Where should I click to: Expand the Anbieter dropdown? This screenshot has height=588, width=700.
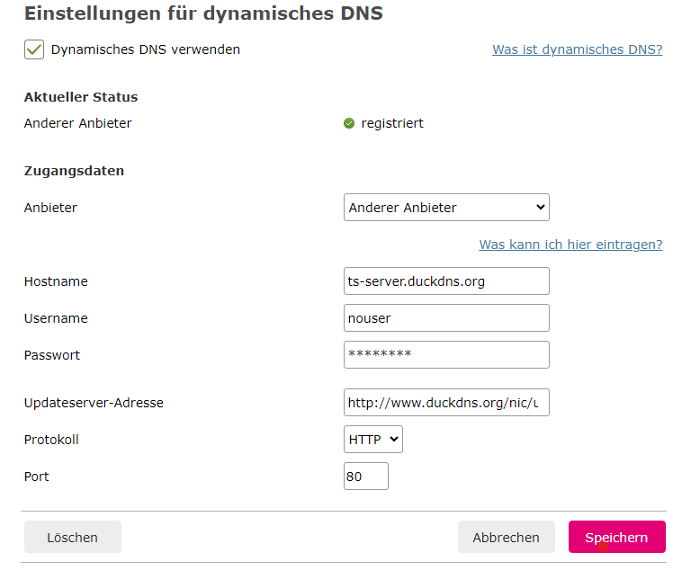446,208
